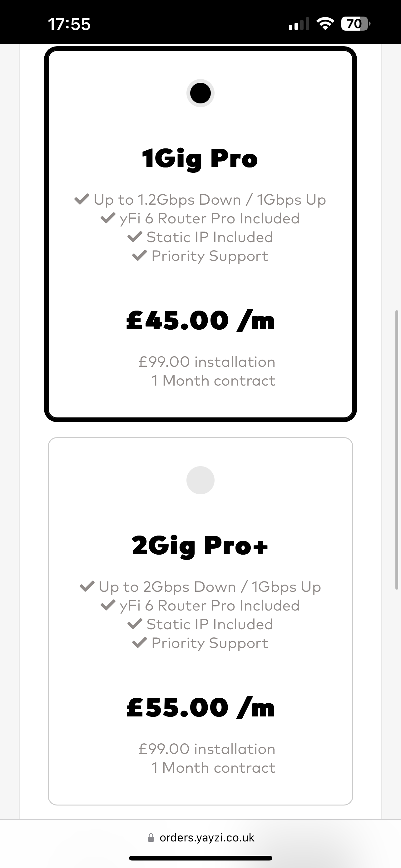Tap the 2Gig Pro+ plan heading
Image resolution: width=401 pixels, height=868 pixels.
point(200,546)
